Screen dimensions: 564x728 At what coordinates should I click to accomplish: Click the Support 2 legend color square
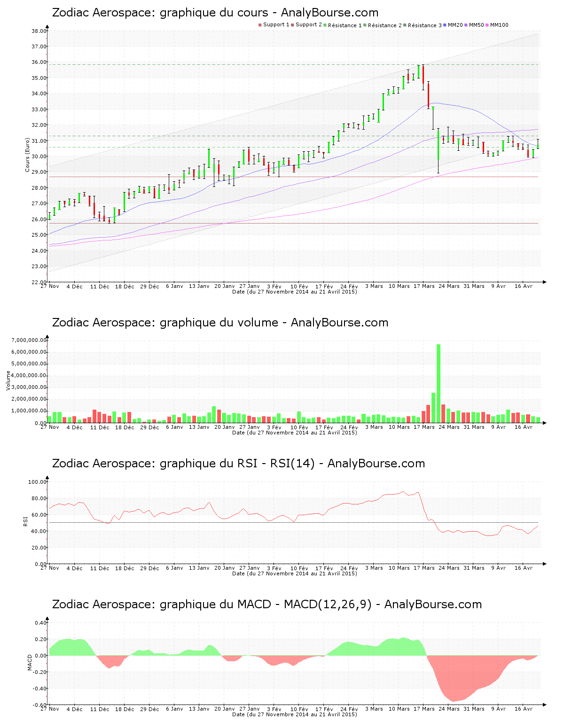(292, 25)
